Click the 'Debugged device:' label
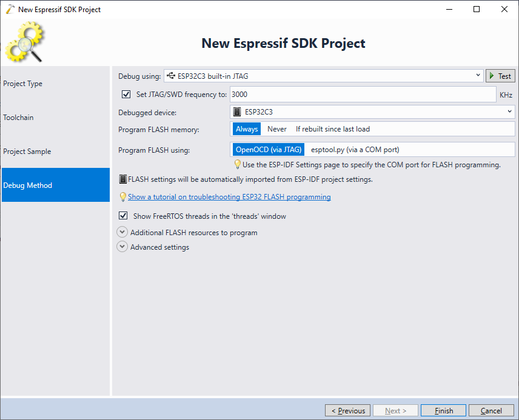The height and width of the screenshot is (420, 519). [147, 113]
